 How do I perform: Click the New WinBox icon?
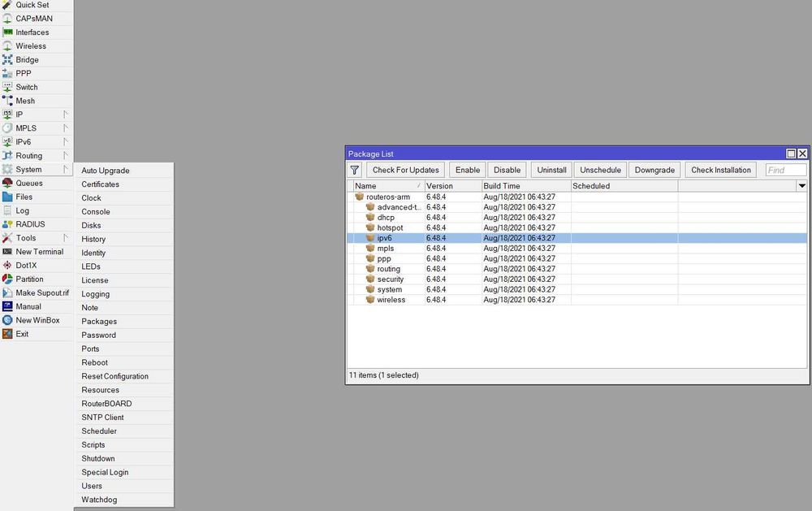[7, 320]
